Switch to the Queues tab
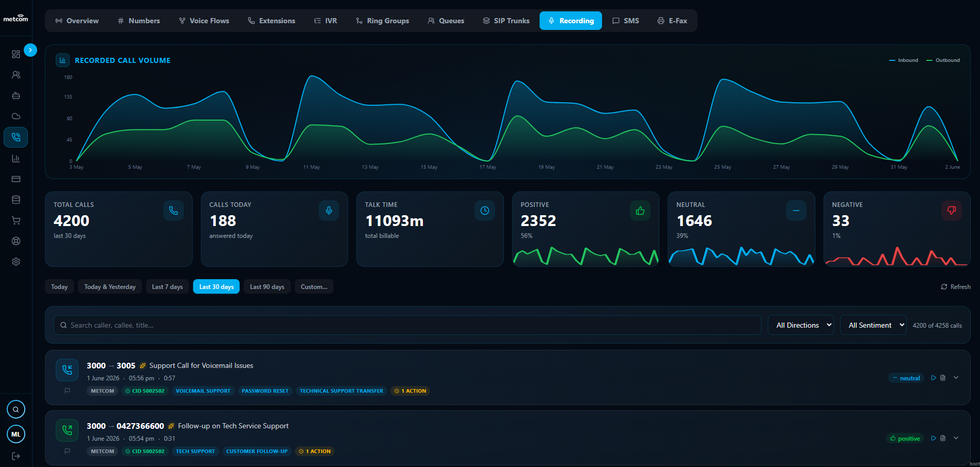 (446, 21)
